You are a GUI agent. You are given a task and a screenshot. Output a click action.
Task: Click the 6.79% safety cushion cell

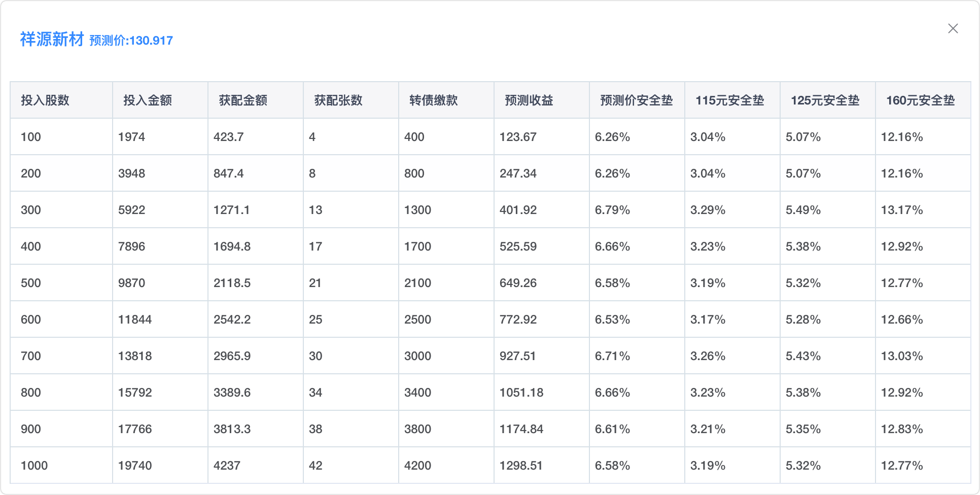(x=612, y=210)
